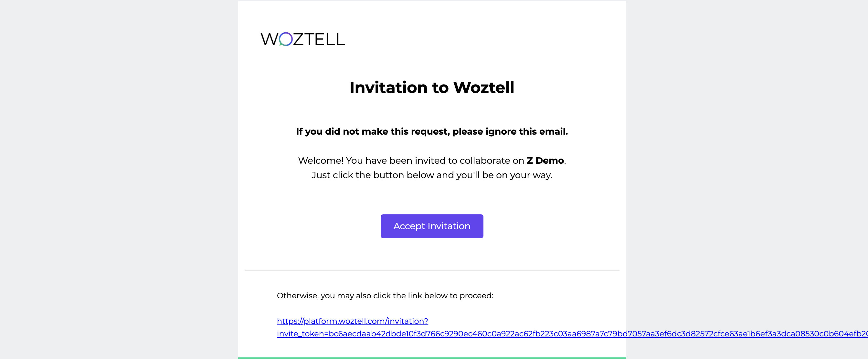
Task: Click the white space right of the logo
Action: click(485, 39)
